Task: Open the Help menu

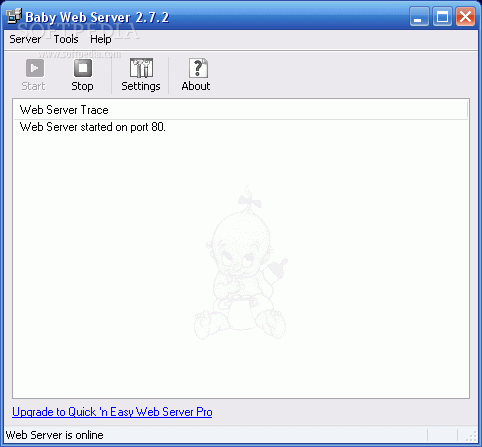Action: [101, 39]
